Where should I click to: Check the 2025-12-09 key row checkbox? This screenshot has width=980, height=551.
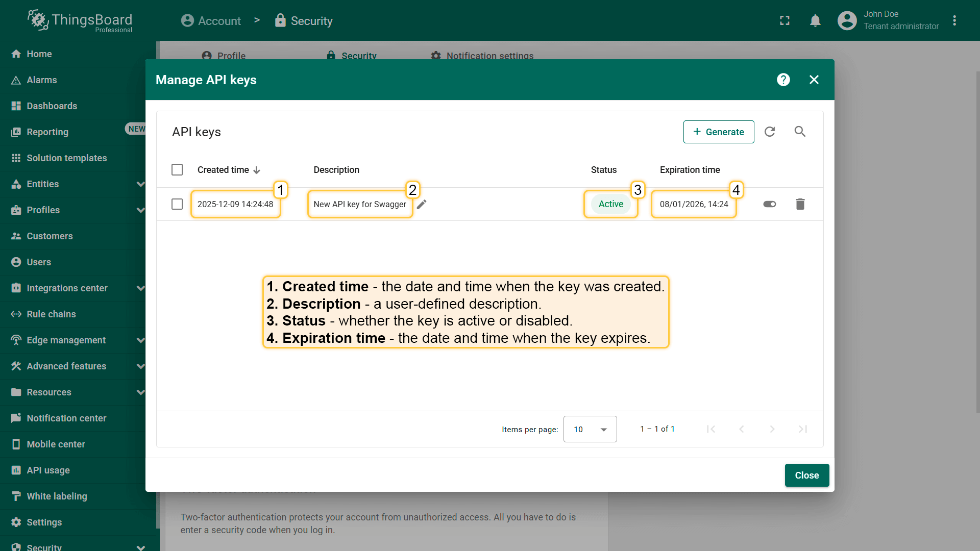click(x=177, y=204)
